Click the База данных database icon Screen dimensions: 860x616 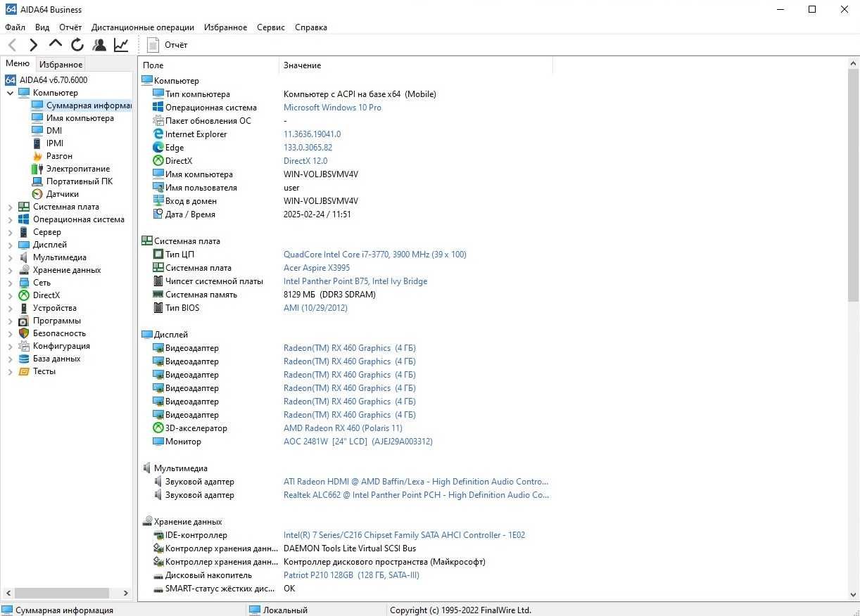click(x=24, y=359)
